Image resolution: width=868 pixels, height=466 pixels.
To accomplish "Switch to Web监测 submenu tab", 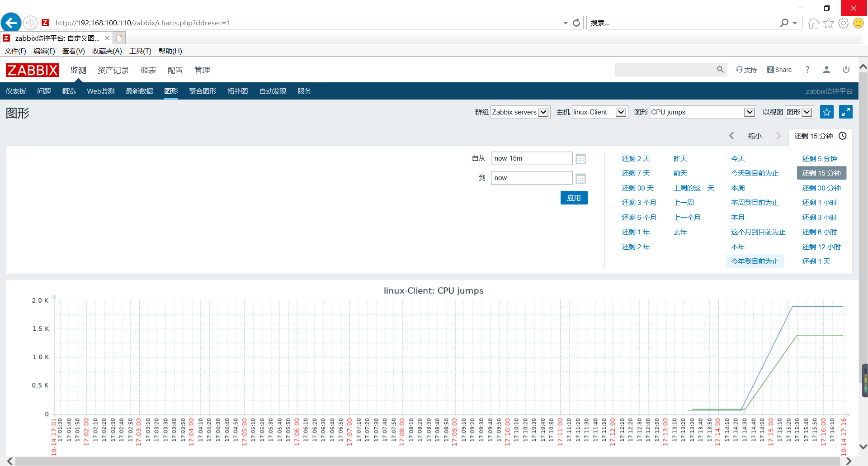I will click(x=100, y=91).
